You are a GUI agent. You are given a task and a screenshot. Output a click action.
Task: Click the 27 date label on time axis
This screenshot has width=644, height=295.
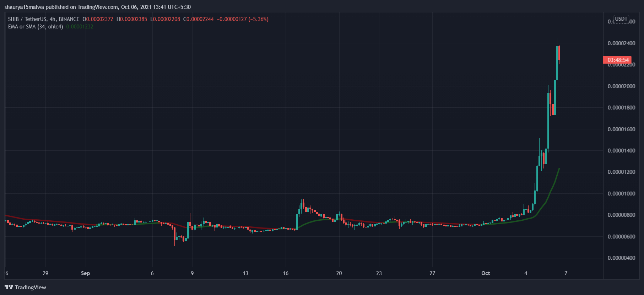tap(432, 273)
